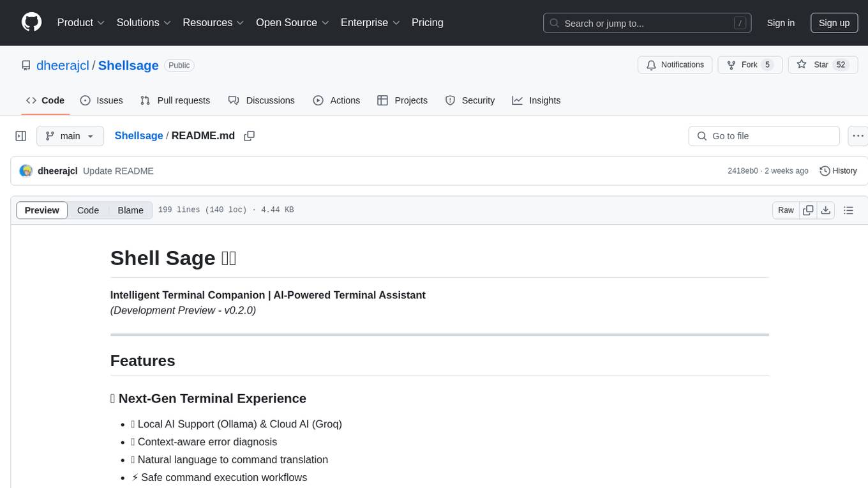Image resolution: width=868 pixels, height=488 pixels.
Task: Expand the Solutions menu
Action: [144, 22]
